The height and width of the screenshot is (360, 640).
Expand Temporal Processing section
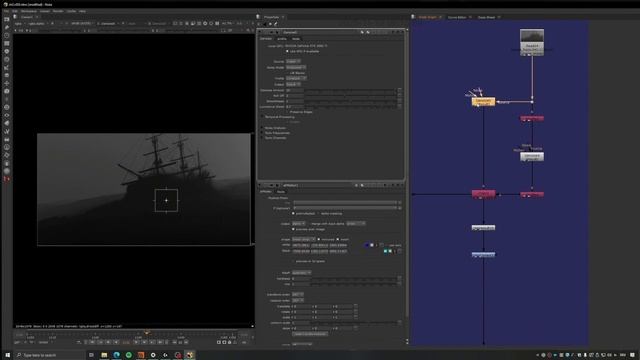point(262,117)
